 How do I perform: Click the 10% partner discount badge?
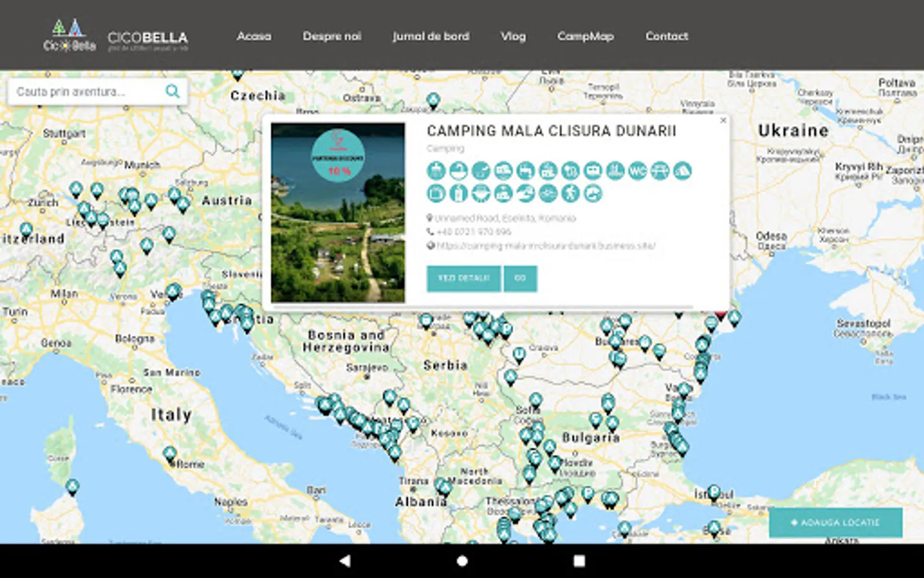click(x=338, y=156)
